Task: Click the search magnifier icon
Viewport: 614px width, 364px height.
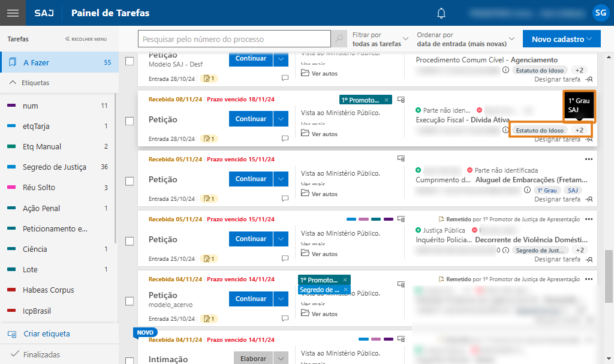Action: point(339,39)
